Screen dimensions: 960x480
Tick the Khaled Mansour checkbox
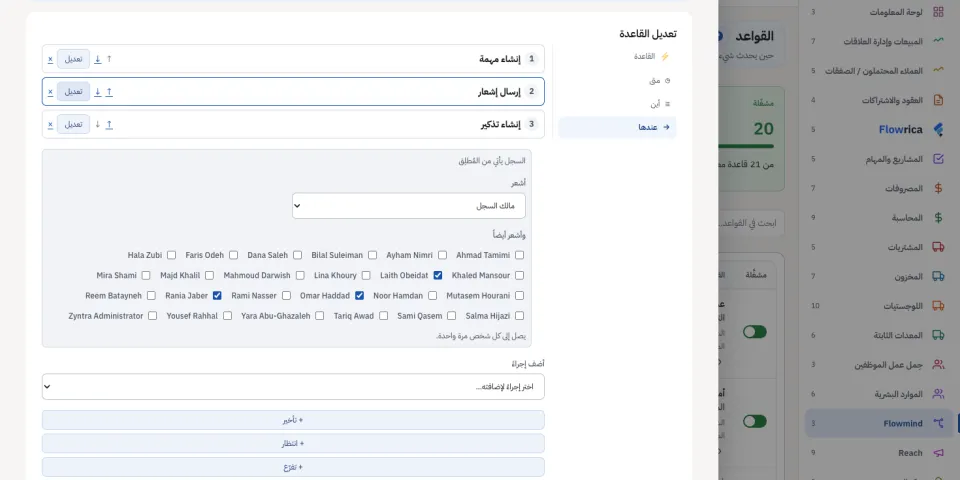tap(519, 275)
